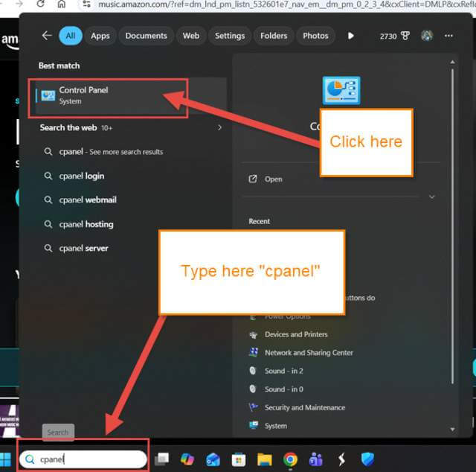Switch to Google Chrome on the taskbar
Image resolution: width=476 pixels, height=472 pixels.
(x=290, y=459)
